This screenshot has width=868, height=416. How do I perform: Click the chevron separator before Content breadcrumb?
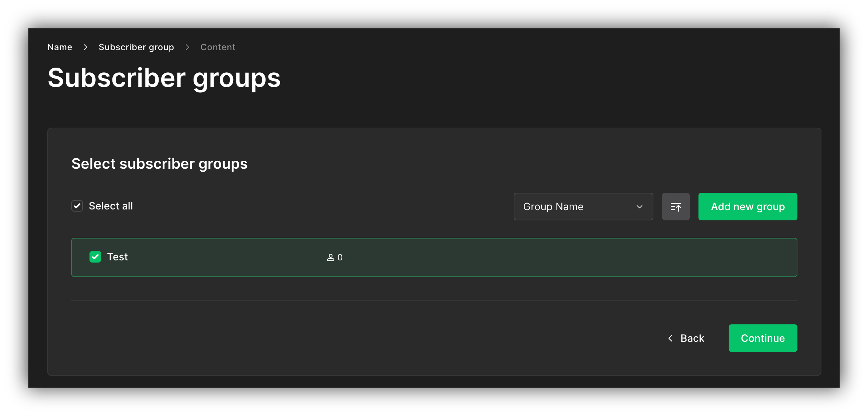pyautogui.click(x=187, y=47)
